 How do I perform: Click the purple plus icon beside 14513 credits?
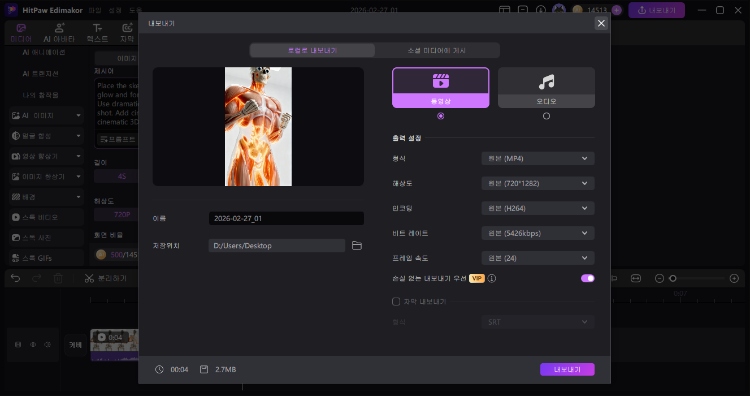tap(617, 10)
